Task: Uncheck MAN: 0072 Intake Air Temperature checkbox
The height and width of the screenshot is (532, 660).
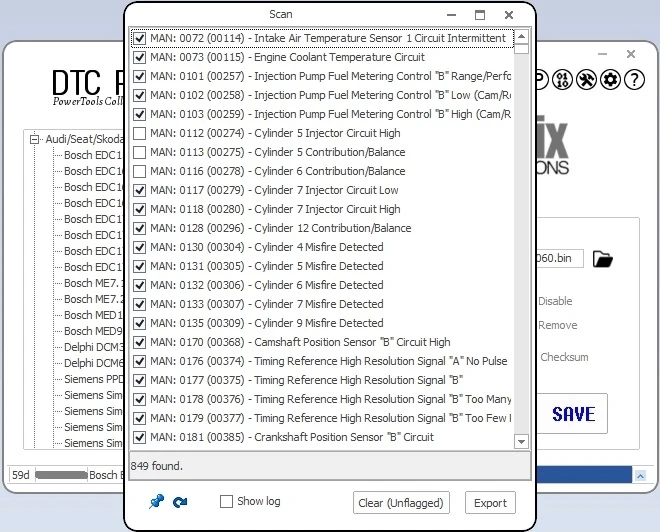Action: [x=139, y=38]
